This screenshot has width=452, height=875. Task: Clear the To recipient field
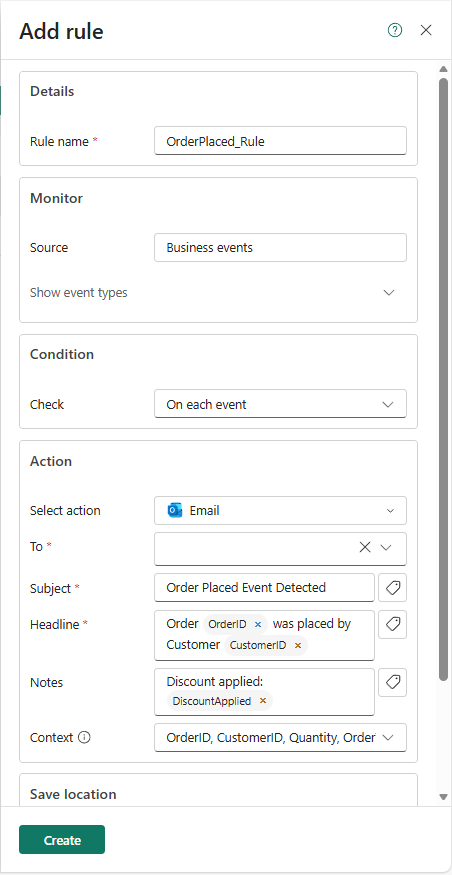pyautogui.click(x=365, y=547)
